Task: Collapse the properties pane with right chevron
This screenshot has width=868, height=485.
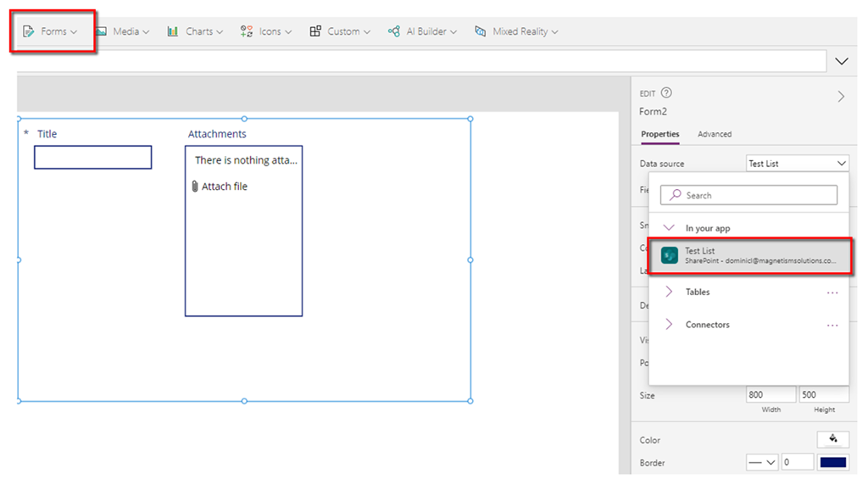Action: coord(841,97)
